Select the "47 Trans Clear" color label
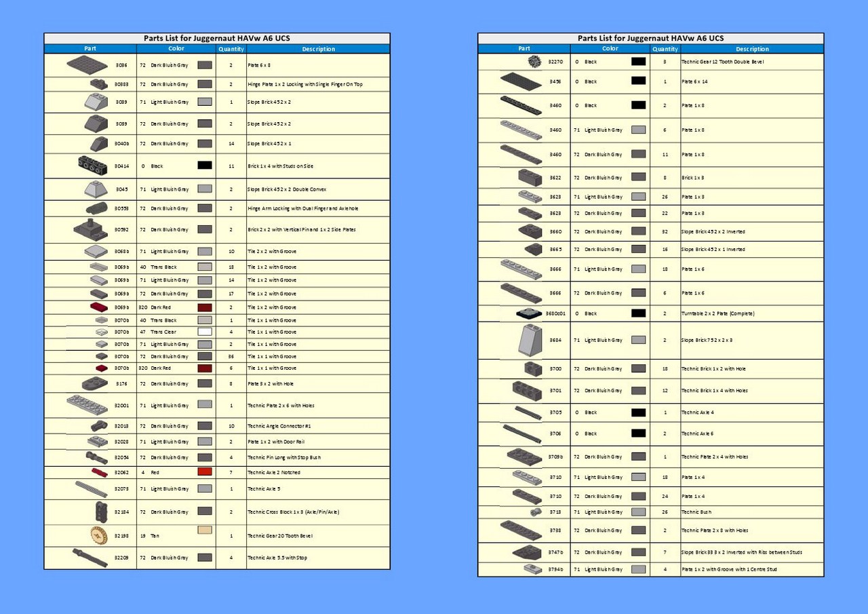The height and width of the screenshot is (614, 868). tap(158, 332)
